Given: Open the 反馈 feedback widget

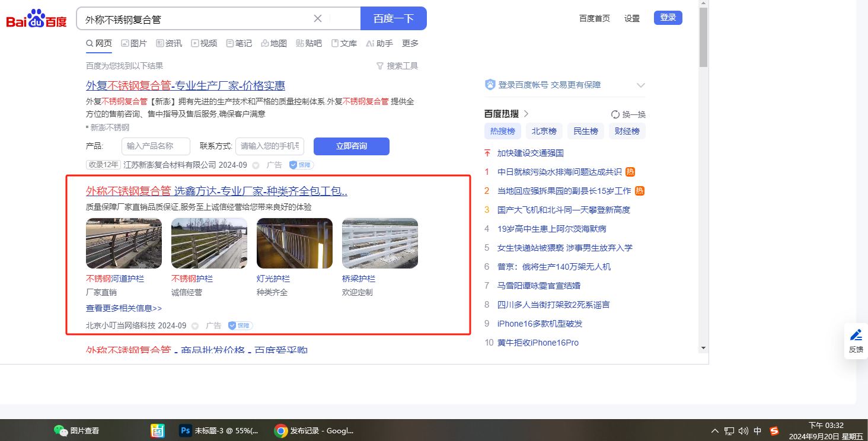Looking at the screenshot, I should (856, 341).
